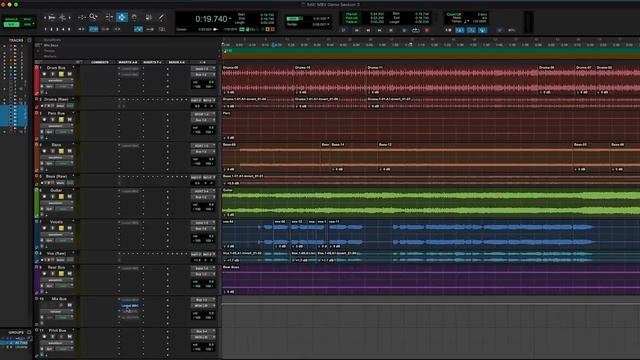Click the SENDS A-E column header
The height and width of the screenshot is (360, 640).
(176, 62)
